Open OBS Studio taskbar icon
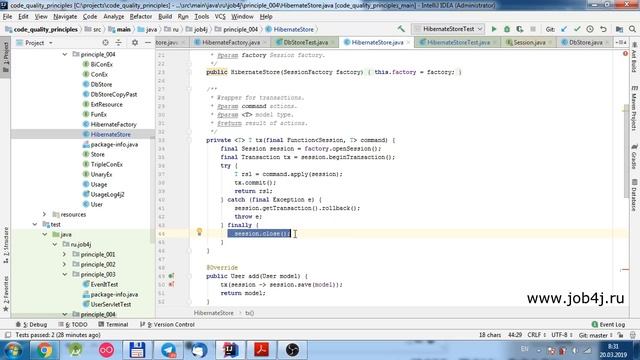The image size is (640, 360). point(292,350)
